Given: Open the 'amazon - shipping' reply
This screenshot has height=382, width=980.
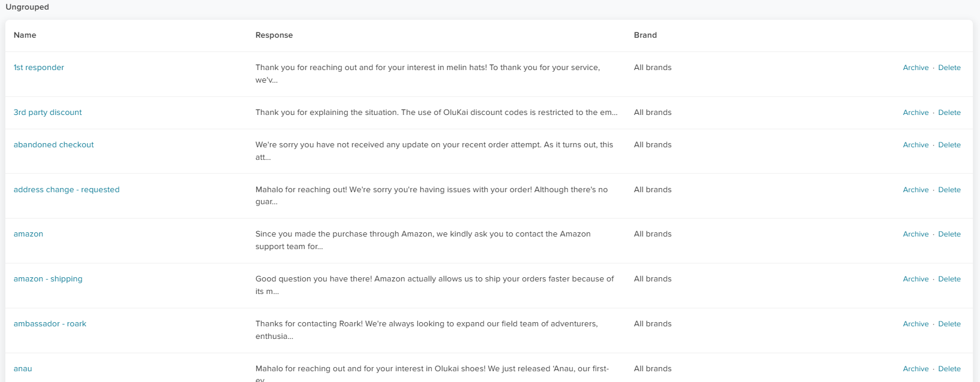Looking at the screenshot, I should [x=48, y=279].
